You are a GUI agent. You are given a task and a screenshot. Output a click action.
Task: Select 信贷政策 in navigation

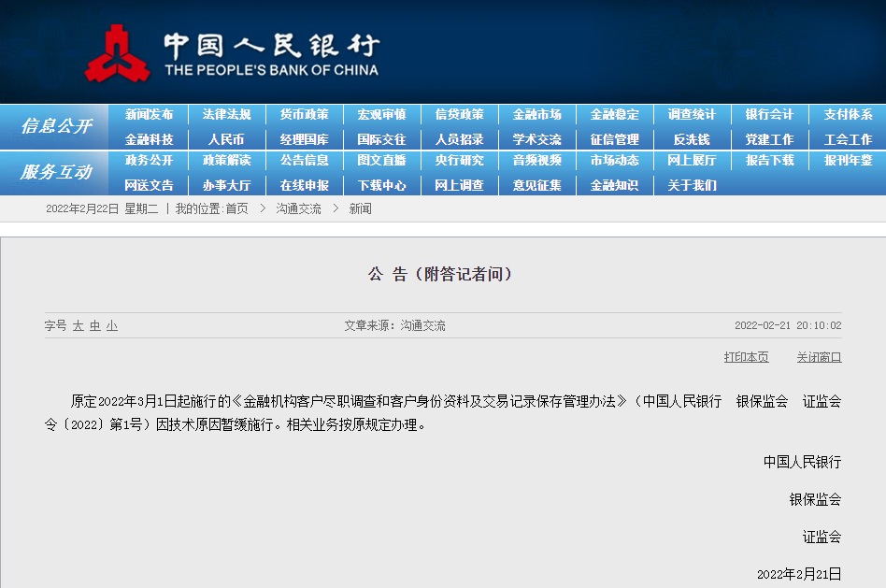[x=460, y=115]
